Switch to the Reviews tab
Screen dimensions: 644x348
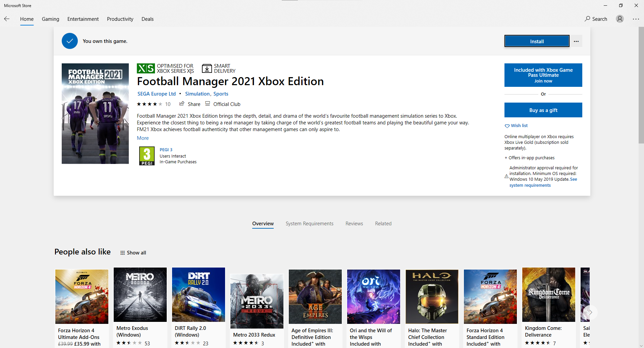point(354,224)
